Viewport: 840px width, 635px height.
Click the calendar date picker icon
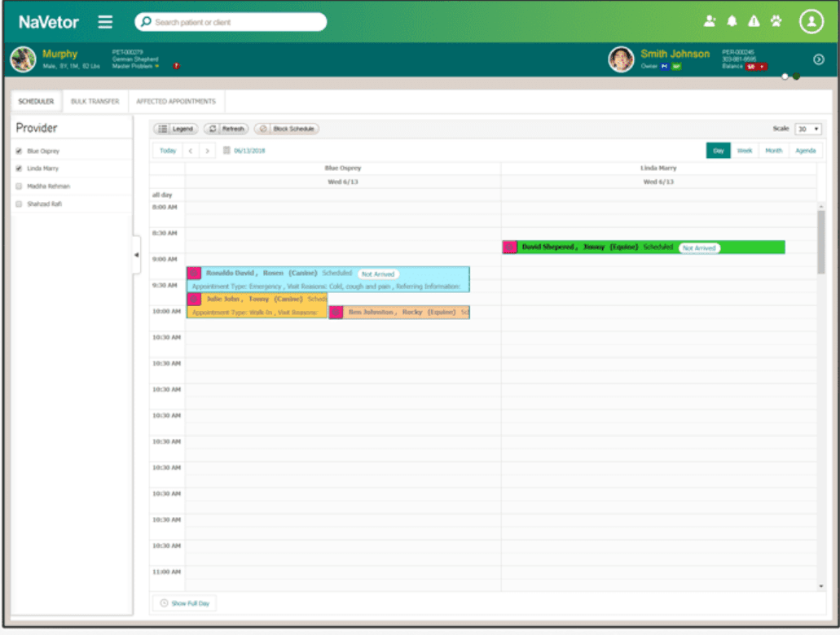(226, 151)
